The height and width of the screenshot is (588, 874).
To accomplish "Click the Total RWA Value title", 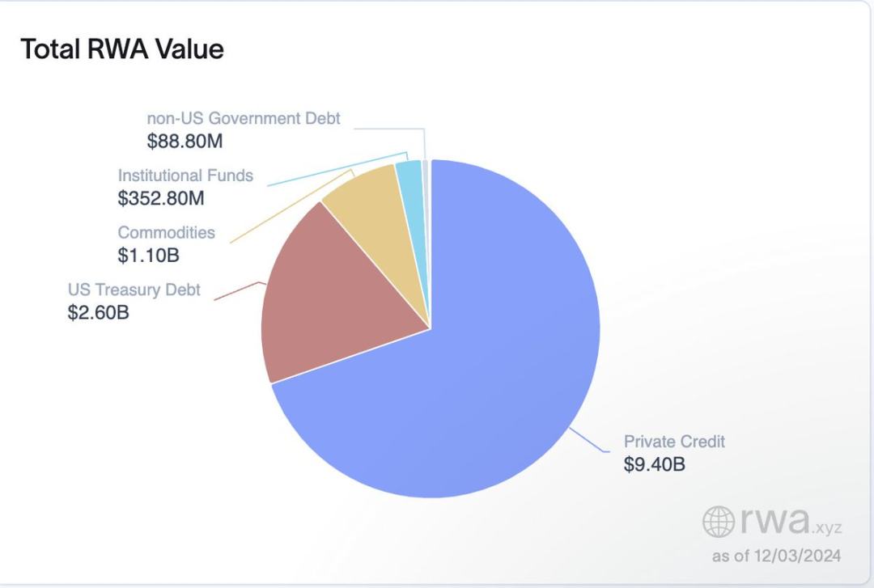I will tap(121, 49).
